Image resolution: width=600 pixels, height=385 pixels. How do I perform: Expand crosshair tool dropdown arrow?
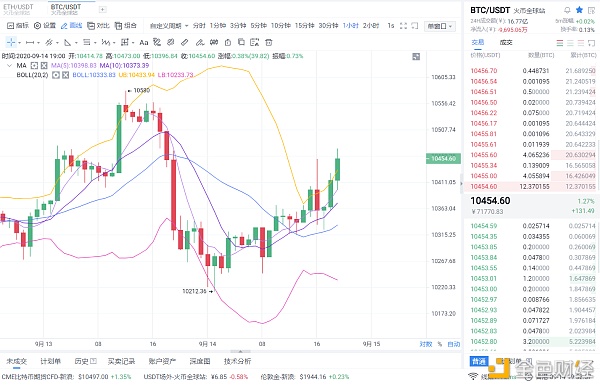coord(19,43)
